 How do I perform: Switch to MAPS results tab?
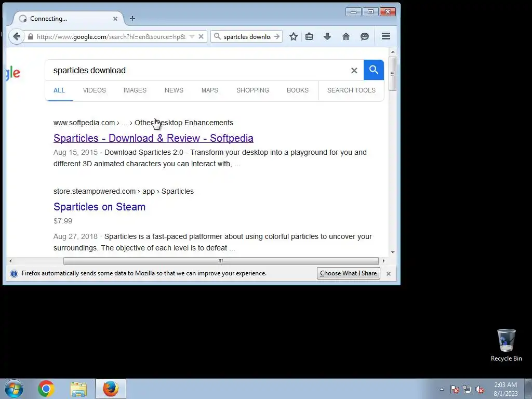[210, 90]
